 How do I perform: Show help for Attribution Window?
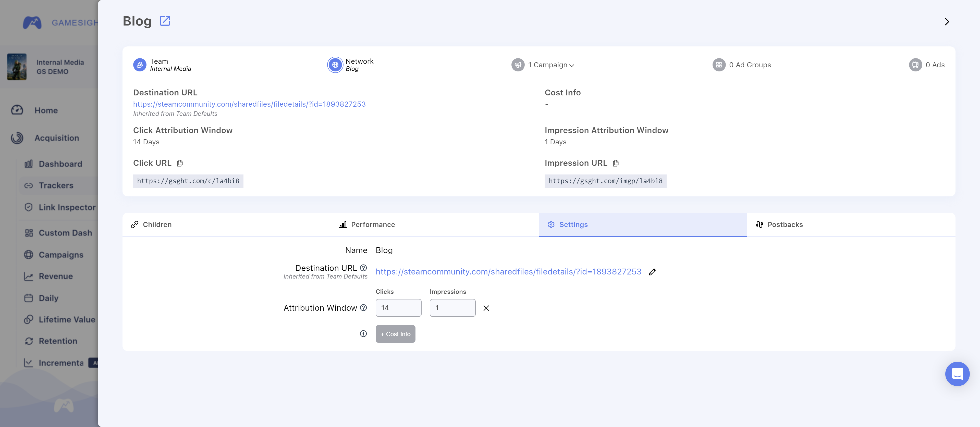tap(363, 308)
